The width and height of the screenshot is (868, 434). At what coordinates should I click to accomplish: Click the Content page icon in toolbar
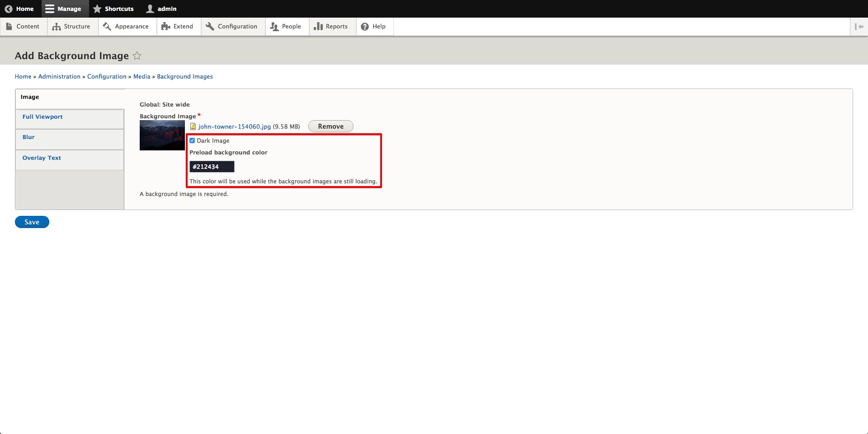click(9, 27)
